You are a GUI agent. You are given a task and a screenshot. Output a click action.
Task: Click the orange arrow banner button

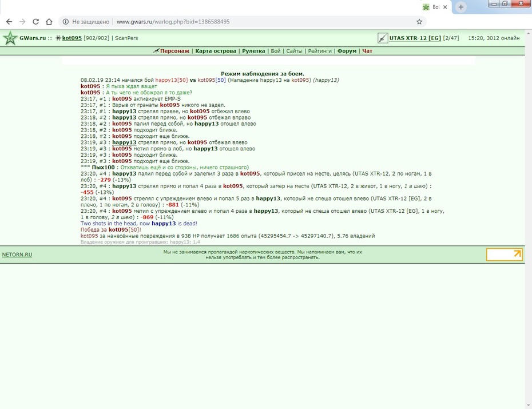pyautogui.click(x=504, y=255)
